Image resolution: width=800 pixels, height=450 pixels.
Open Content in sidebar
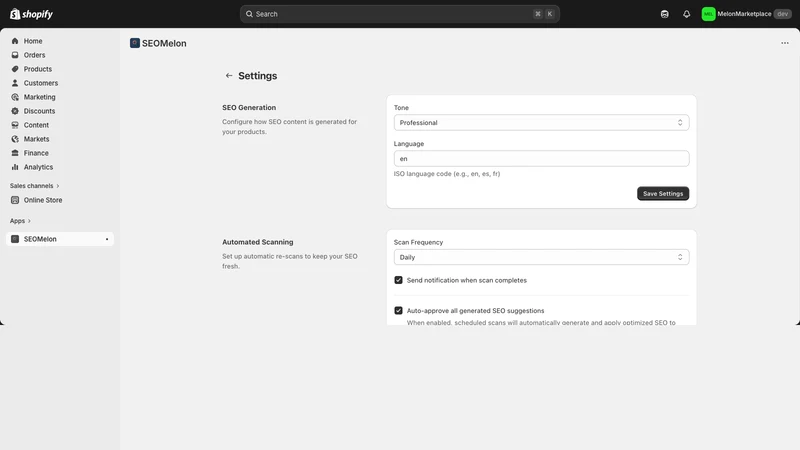pos(36,125)
